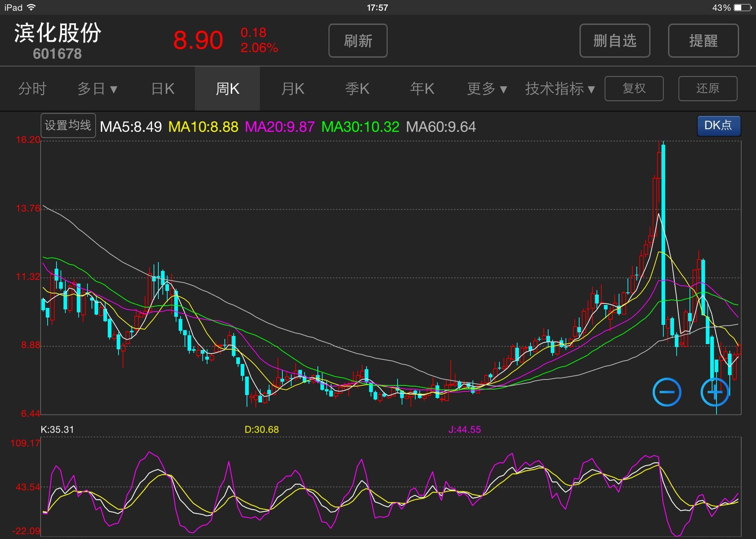Tap the -22.09 KDJ axis label
The width and height of the screenshot is (756, 539).
(26, 531)
